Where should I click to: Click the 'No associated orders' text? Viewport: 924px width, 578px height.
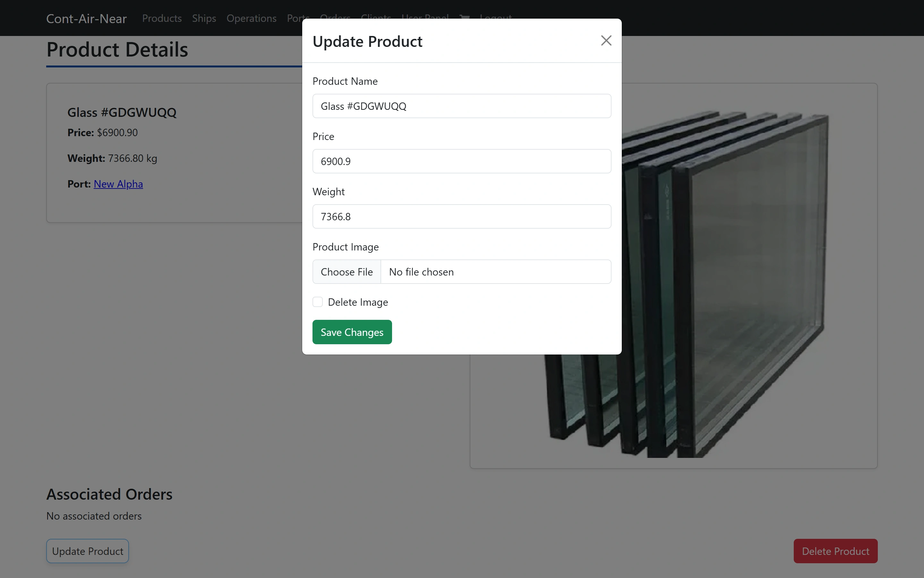(94, 516)
